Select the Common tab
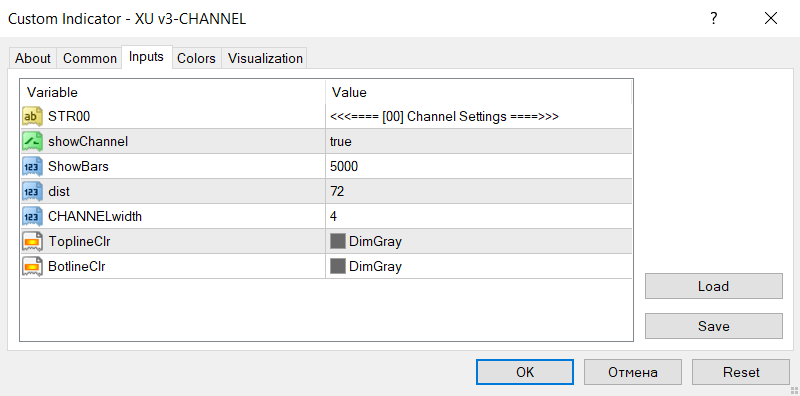Image resolution: width=800 pixels, height=396 pixels. (x=90, y=59)
